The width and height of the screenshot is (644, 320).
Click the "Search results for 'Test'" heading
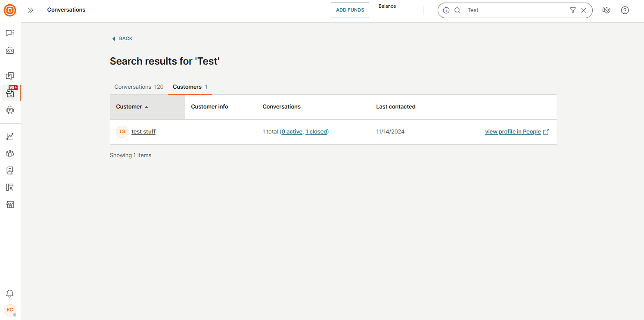165,61
